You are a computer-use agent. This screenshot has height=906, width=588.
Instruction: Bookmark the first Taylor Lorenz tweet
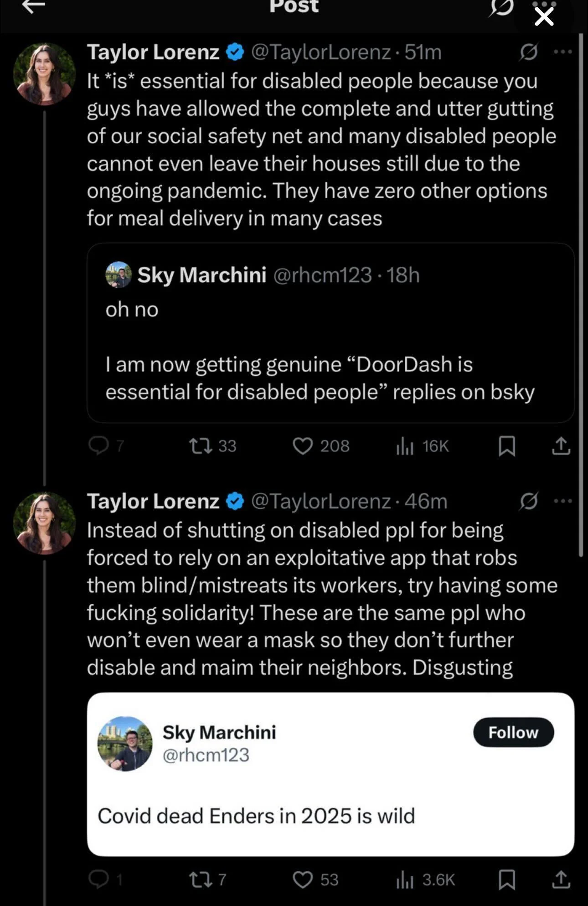[507, 446]
